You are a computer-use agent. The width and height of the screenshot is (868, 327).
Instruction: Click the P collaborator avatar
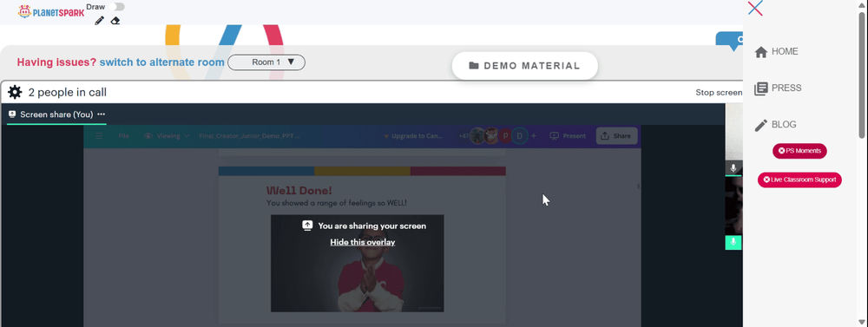pos(505,136)
